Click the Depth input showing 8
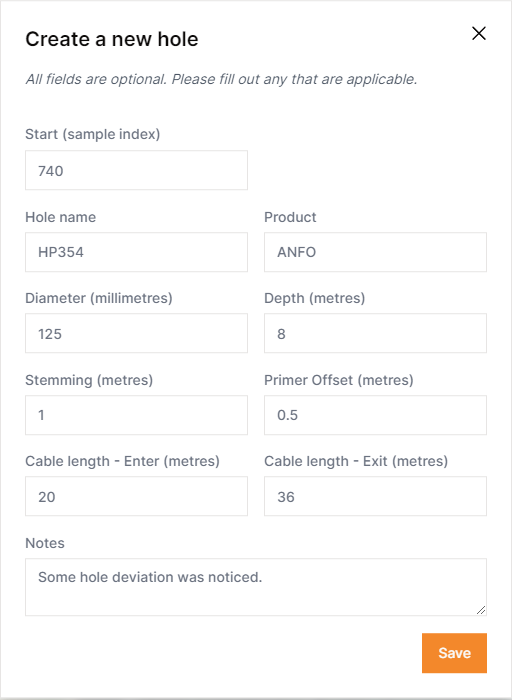512x700 pixels. point(375,333)
